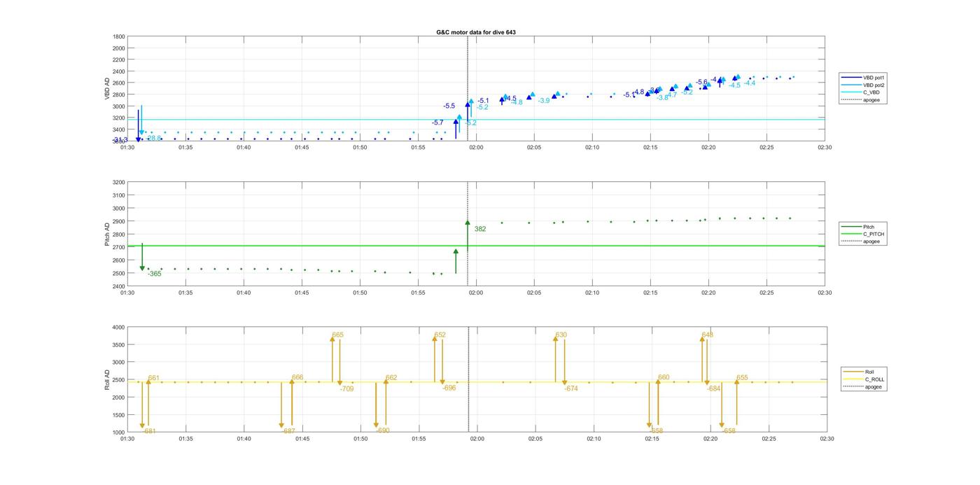Click '02:00' time tick under the VBD plot
980x485 pixels.
point(476,148)
